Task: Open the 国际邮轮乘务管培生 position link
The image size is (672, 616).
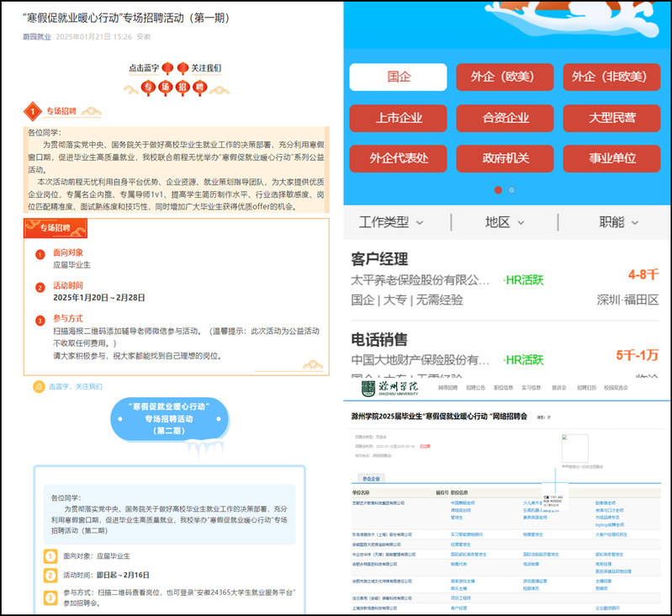Action: pos(468,555)
